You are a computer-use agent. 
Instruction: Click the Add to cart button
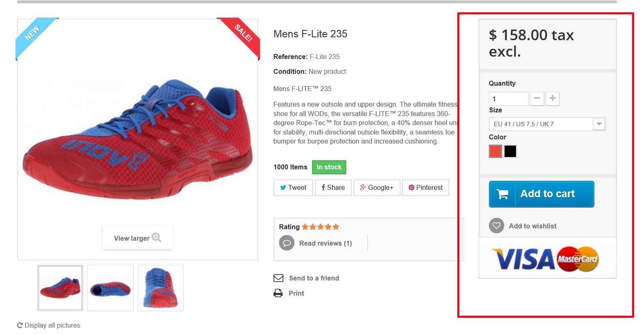click(x=541, y=194)
